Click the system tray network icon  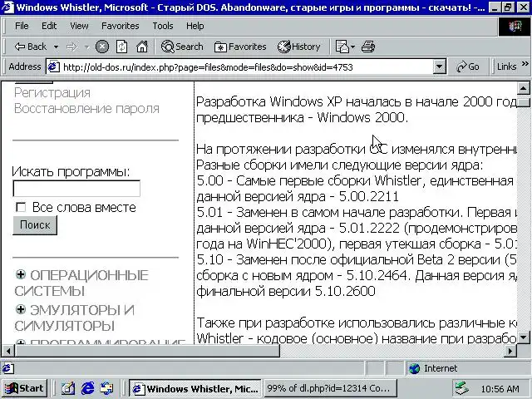point(462,388)
